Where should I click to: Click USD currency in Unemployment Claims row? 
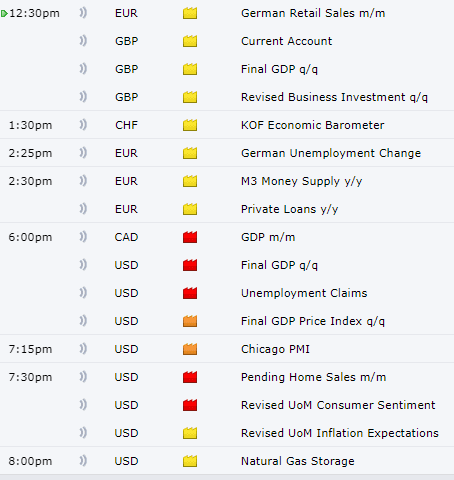click(126, 293)
